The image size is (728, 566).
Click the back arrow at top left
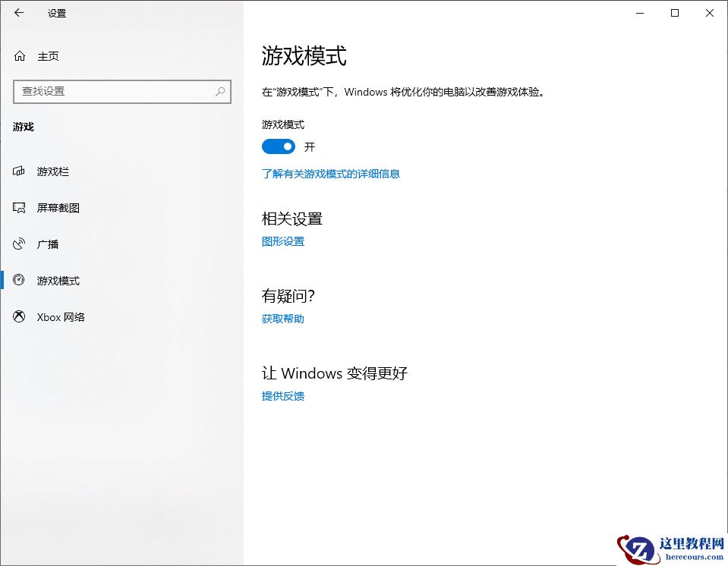click(x=18, y=13)
